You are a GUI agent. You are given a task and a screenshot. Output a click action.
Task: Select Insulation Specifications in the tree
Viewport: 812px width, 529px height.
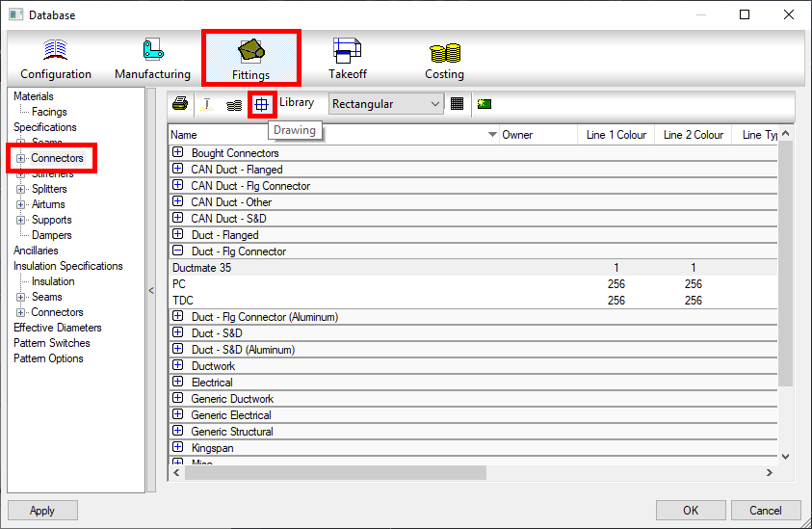coord(67,266)
